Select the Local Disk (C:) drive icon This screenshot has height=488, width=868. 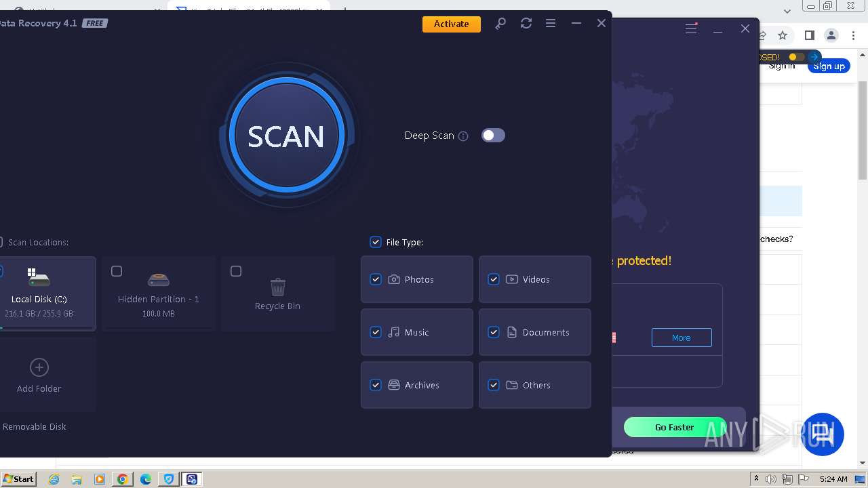point(39,277)
